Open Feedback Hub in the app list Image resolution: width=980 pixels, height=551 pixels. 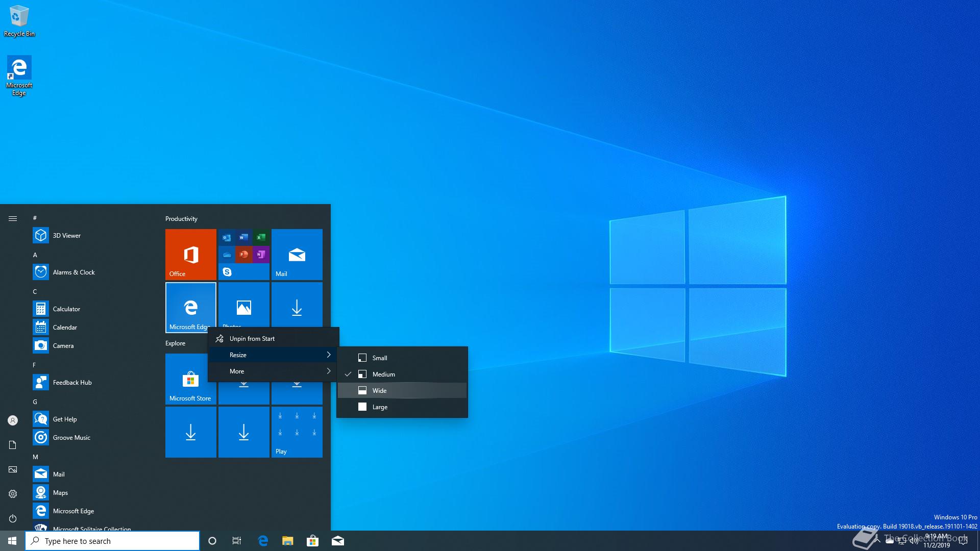[72, 382]
